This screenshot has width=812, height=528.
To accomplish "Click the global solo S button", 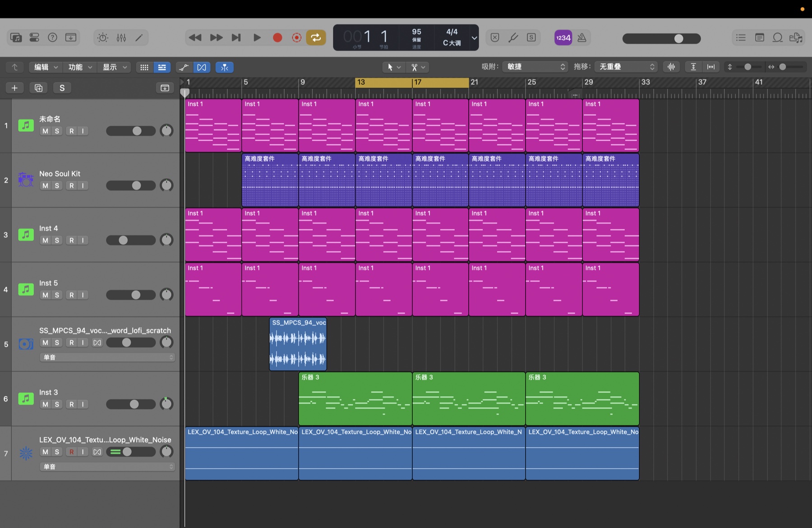I will [x=62, y=88].
